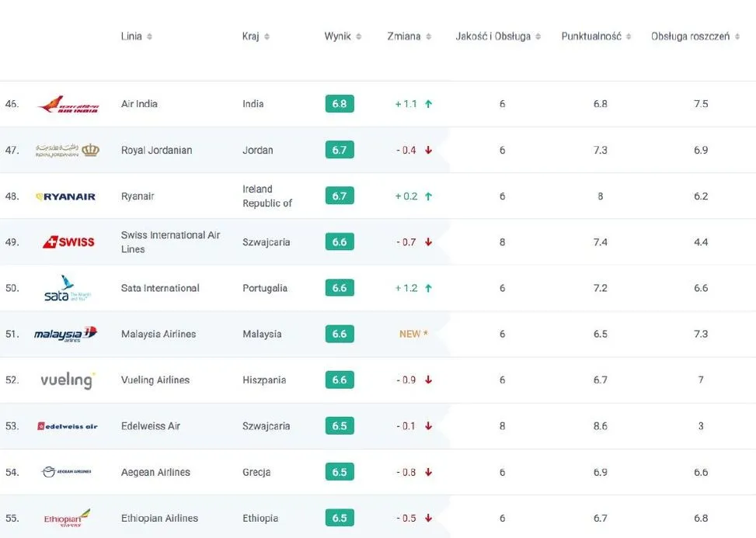Screen dimensions: 756x538
Task: Click country cell Portugalia
Action: pyautogui.click(x=265, y=289)
